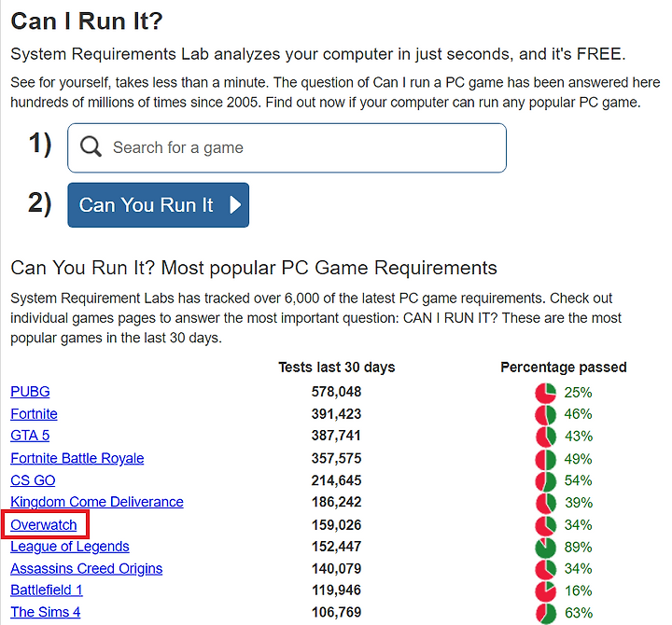Click the magnifying glass search icon

[91, 147]
